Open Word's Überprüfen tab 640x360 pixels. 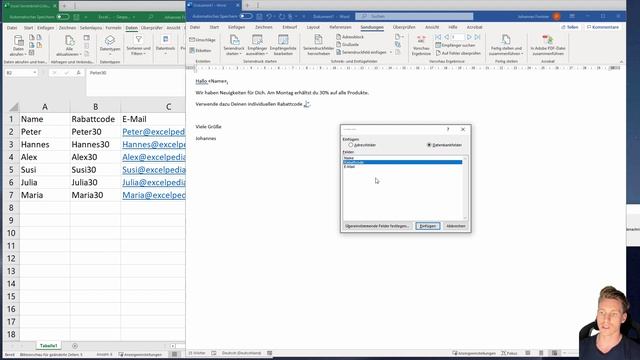click(x=404, y=27)
